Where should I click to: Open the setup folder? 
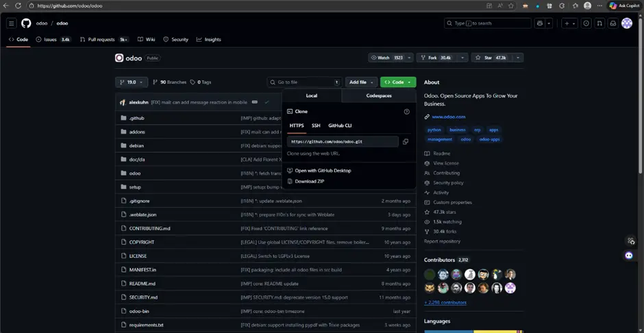(135, 187)
